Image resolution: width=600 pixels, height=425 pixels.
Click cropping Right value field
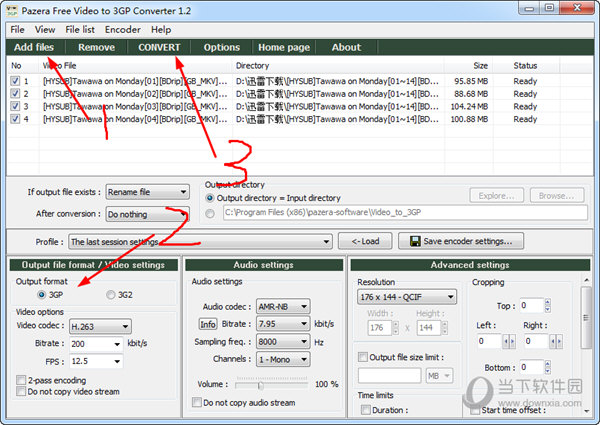pyautogui.click(x=536, y=341)
